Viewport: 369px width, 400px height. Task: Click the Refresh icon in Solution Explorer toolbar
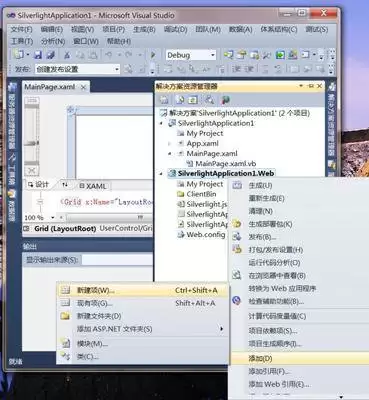click(x=193, y=99)
